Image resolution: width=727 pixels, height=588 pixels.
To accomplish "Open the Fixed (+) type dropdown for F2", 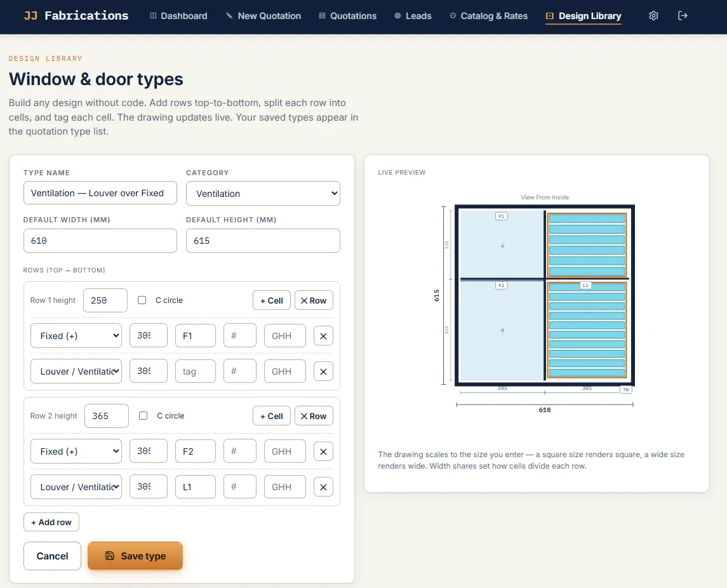I will pos(76,451).
